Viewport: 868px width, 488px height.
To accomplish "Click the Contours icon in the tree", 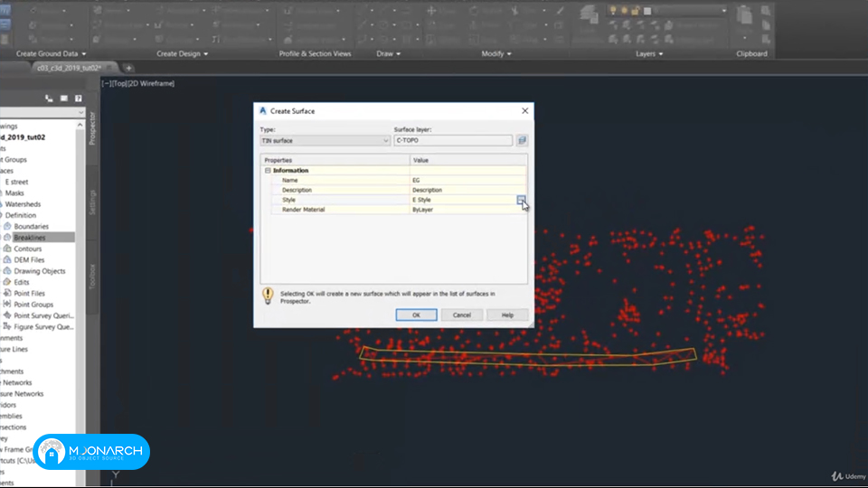I will click(x=7, y=249).
